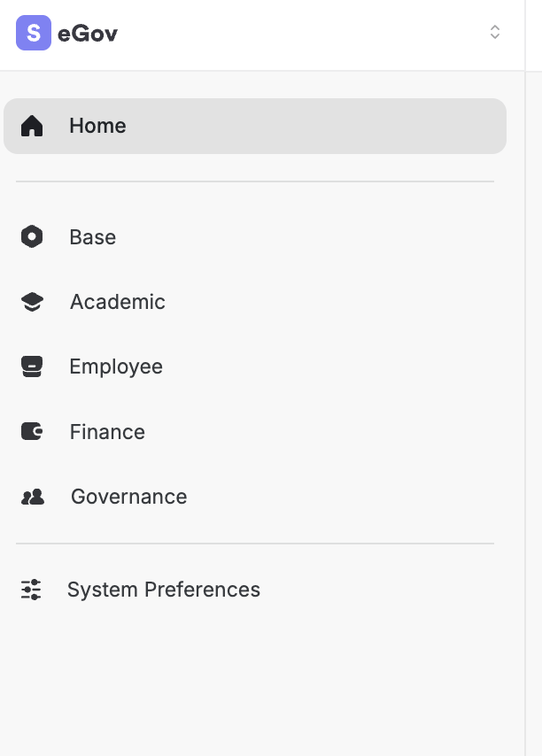Image resolution: width=542 pixels, height=756 pixels.
Task: Open the Governance menu label
Action: 128,497
